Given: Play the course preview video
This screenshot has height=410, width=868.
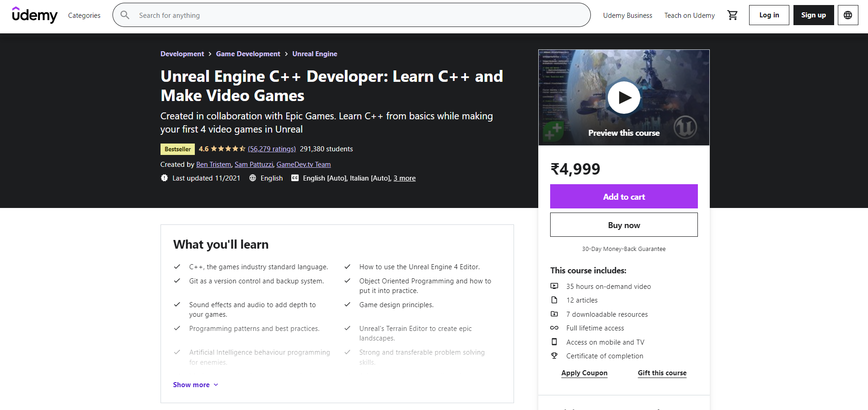Looking at the screenshot, I should click(x=624, y=97).
